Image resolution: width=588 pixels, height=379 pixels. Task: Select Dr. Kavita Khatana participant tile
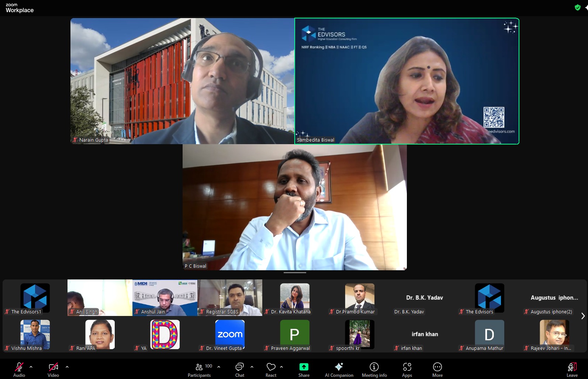pos(295,298)
